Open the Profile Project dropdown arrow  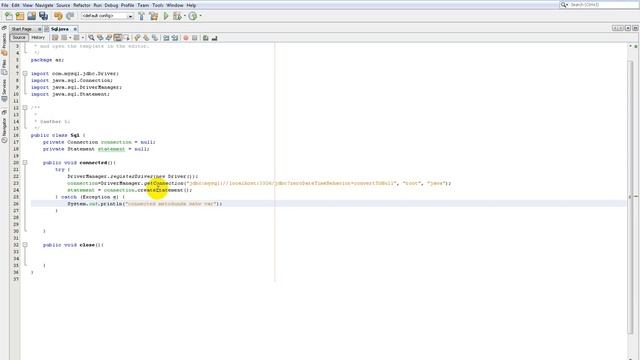click(x=200, y=16)
